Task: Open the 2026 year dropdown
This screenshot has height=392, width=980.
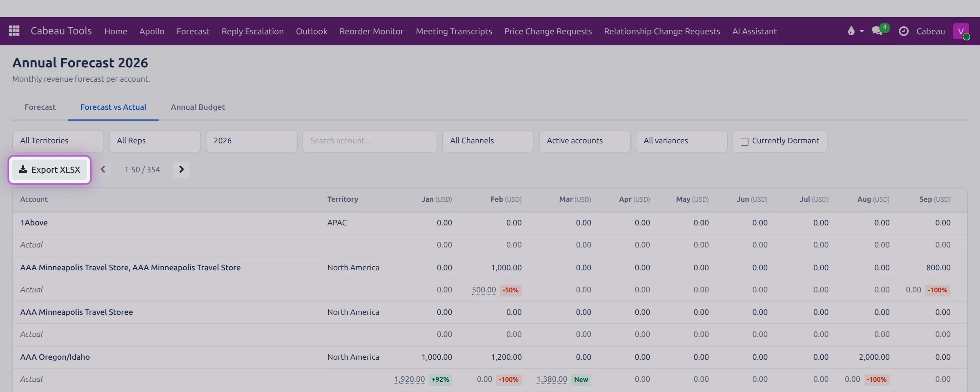Action: (x=252, y=141)
